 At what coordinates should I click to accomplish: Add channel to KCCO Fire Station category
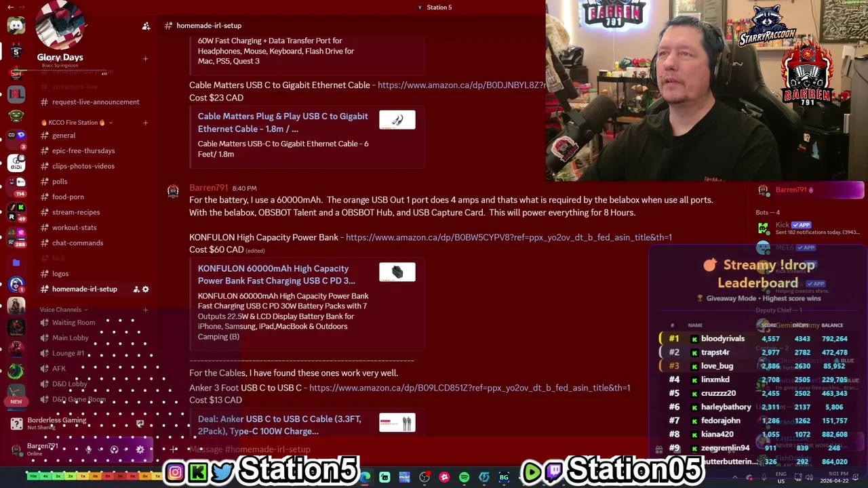coord(145,123)
